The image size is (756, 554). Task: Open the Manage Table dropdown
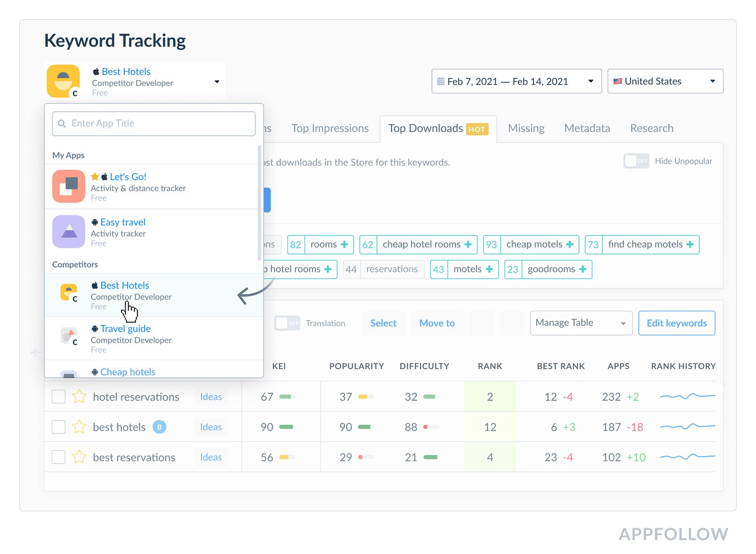point(580,323)
